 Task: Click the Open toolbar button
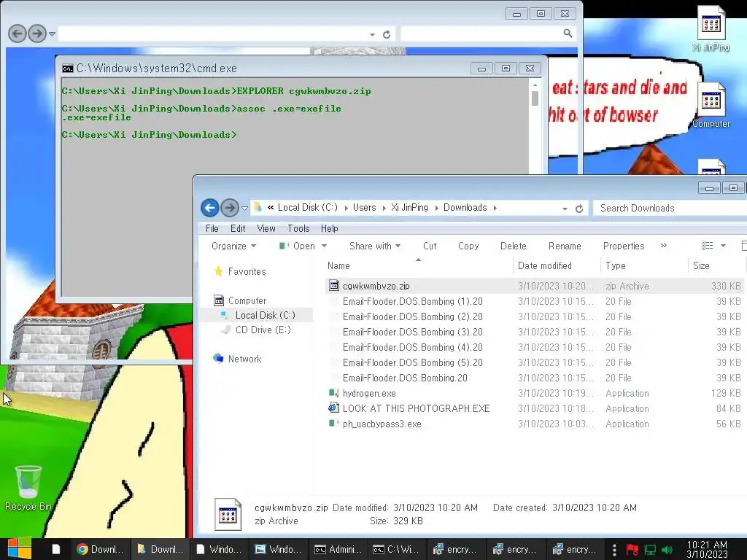tap(298, 246)
